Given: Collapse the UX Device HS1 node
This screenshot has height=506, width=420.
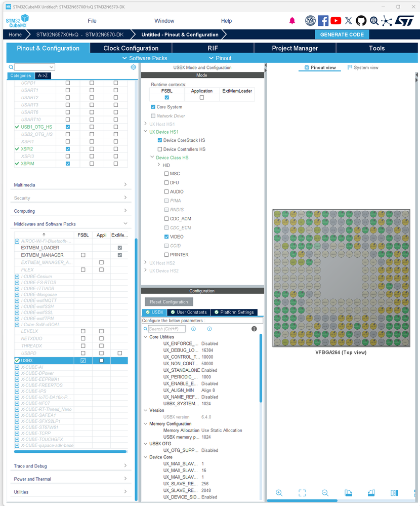Looking at the screenshot, I should pos(146,131).
